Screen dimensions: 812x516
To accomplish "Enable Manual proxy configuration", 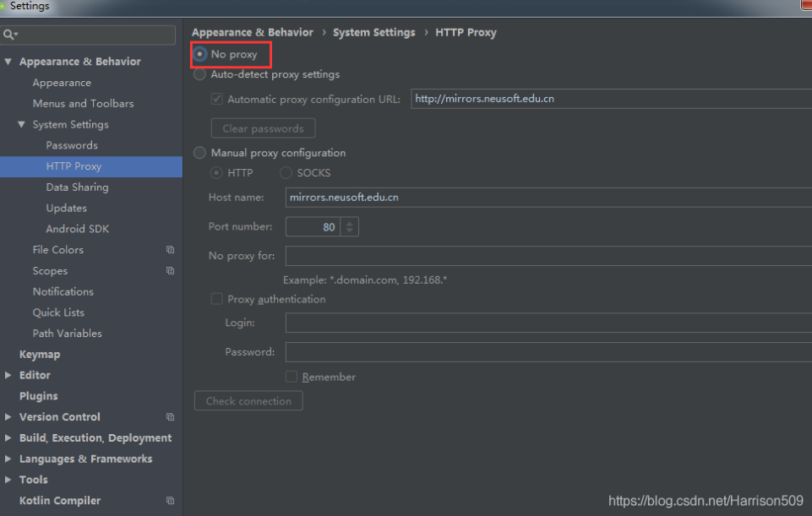I will point(200,153).
